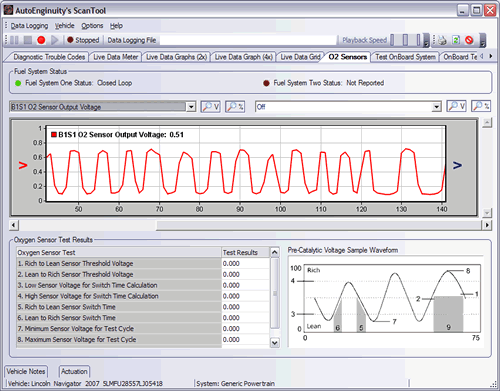Image resolution: width=500 pixels, height=391 pixels.
Task: Click the graph vertical scrollbar down arrow
Action: 487,212
